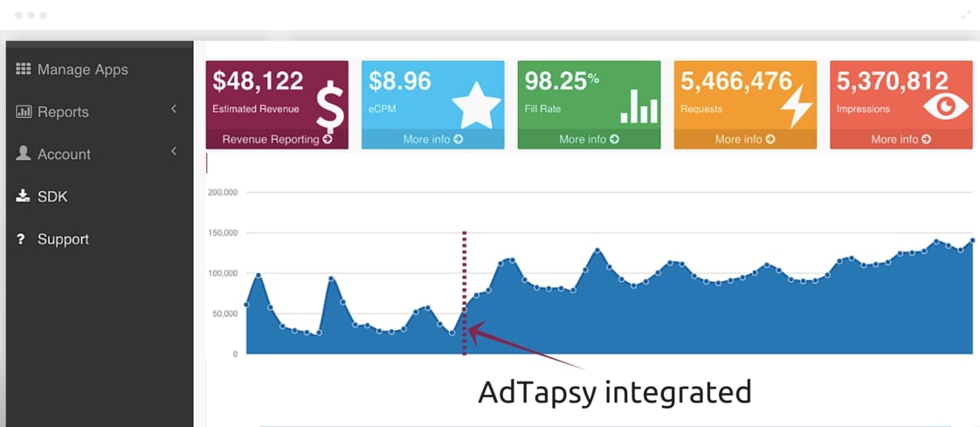
Task: Click the first data point on the chart
Action: pyautogui.click(x=246, y=305)
